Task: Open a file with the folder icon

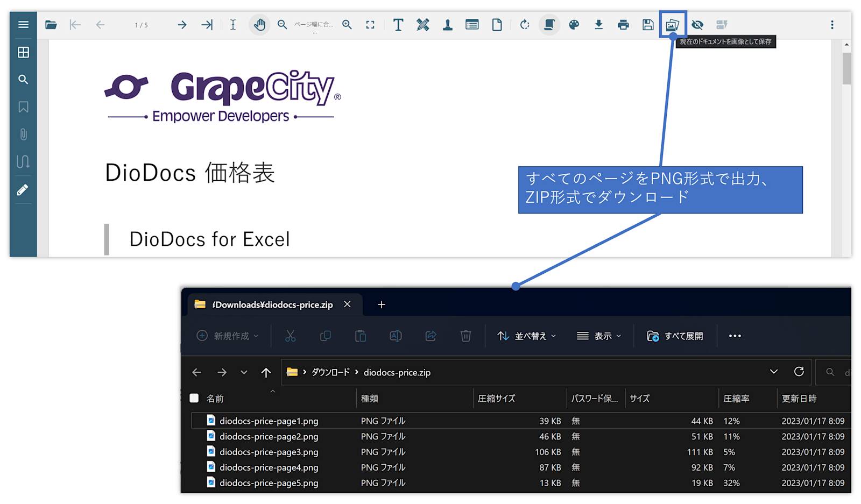Action: (x=51, y=25)
